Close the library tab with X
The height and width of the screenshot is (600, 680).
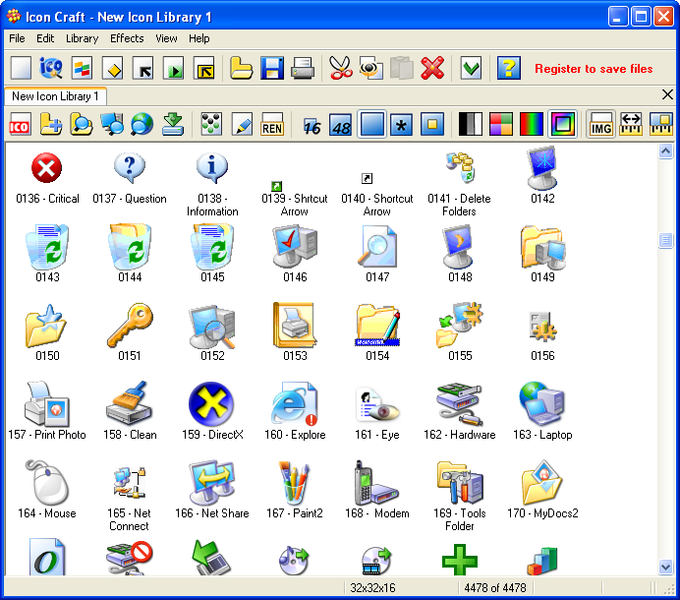pos(667,95)
